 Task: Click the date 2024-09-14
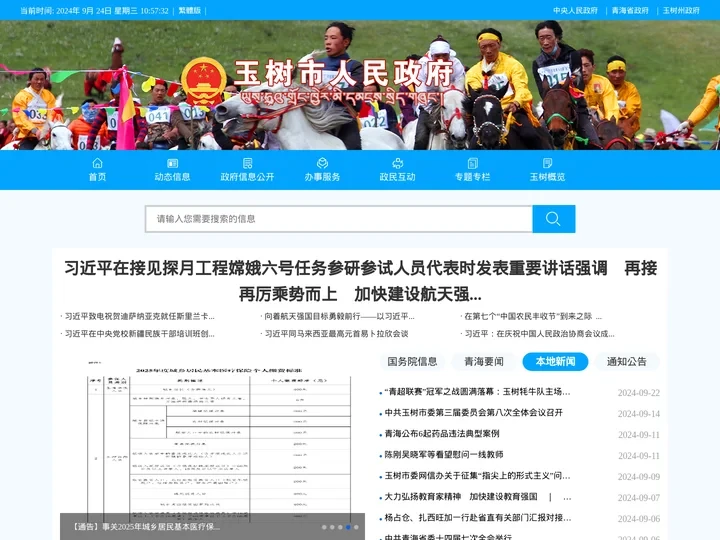(x=639, y=414)
